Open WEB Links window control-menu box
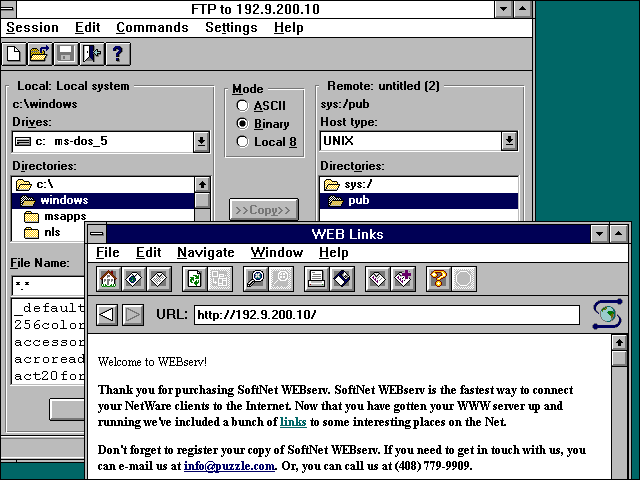The height and width of the screenshot is (480, 640). (97, 234)
